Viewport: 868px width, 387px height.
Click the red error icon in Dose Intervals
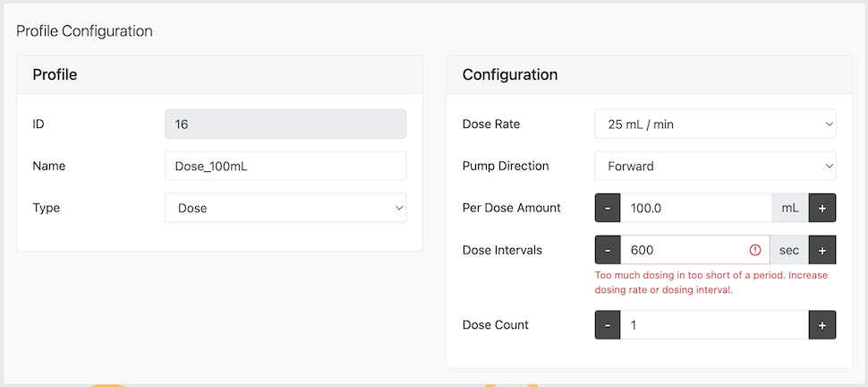point(755,251)
